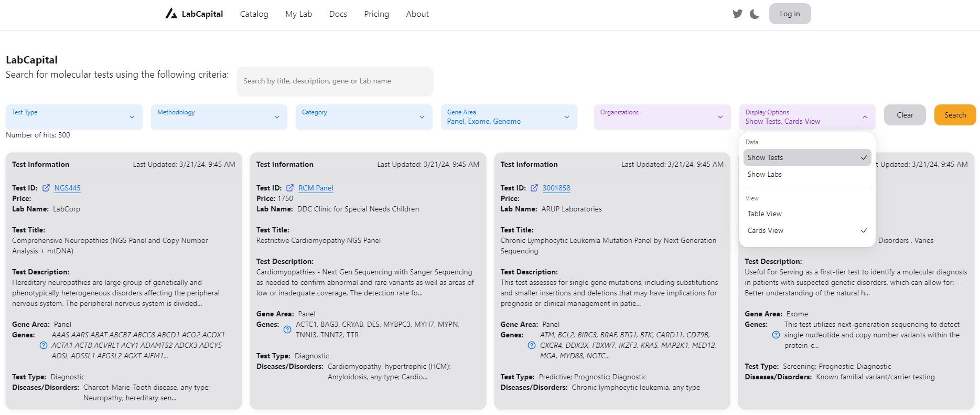980x415 pixels.
Task: Select Show Tests option
Action: (807, 157)
